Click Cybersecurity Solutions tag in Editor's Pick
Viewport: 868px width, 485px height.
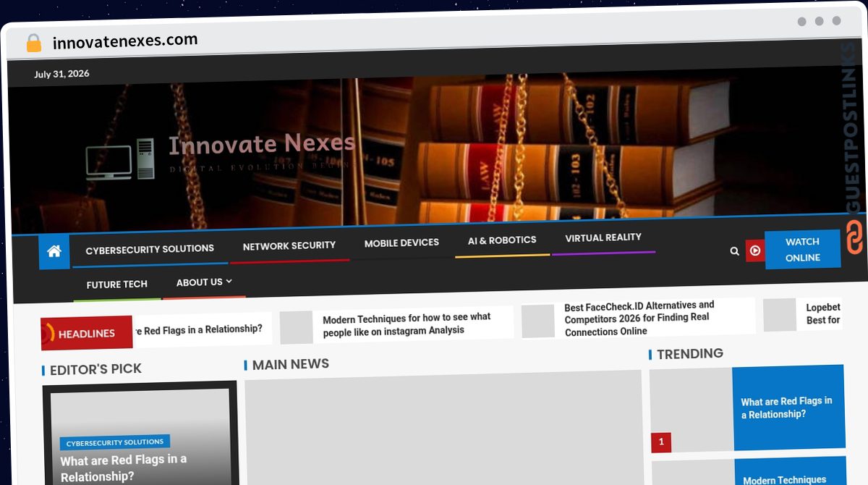tap(115, 442)
